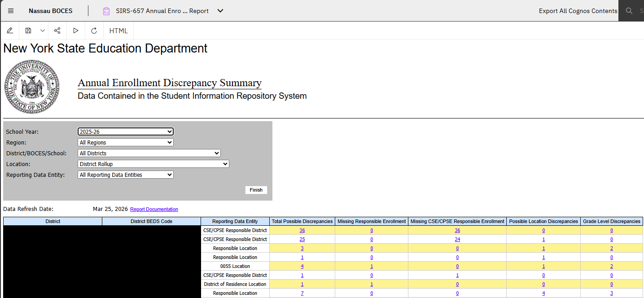Screen dimensions: 644x298
Task: Open the District/BOCES/School All Districts dropdown
Action: point(149,153)
